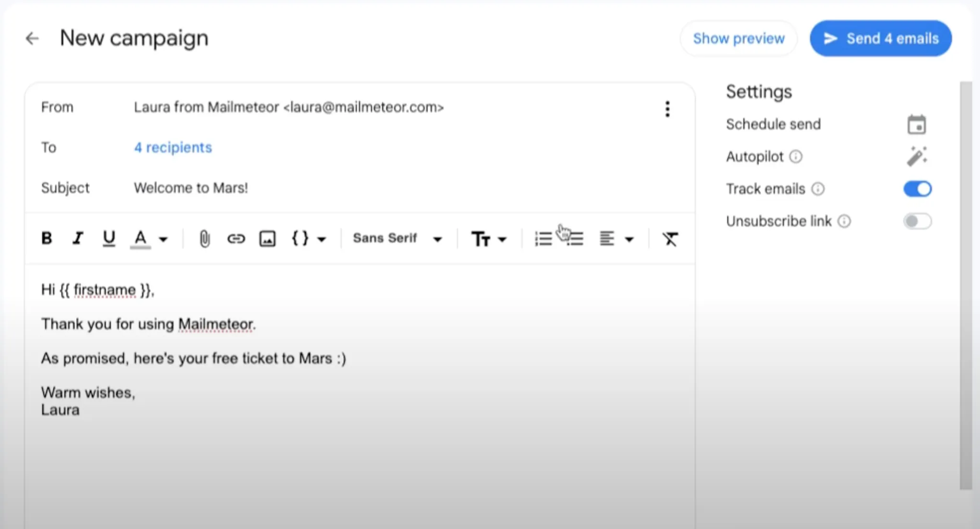
Task: Disable the Track emails toggle
Action: [x=917, y=189]
